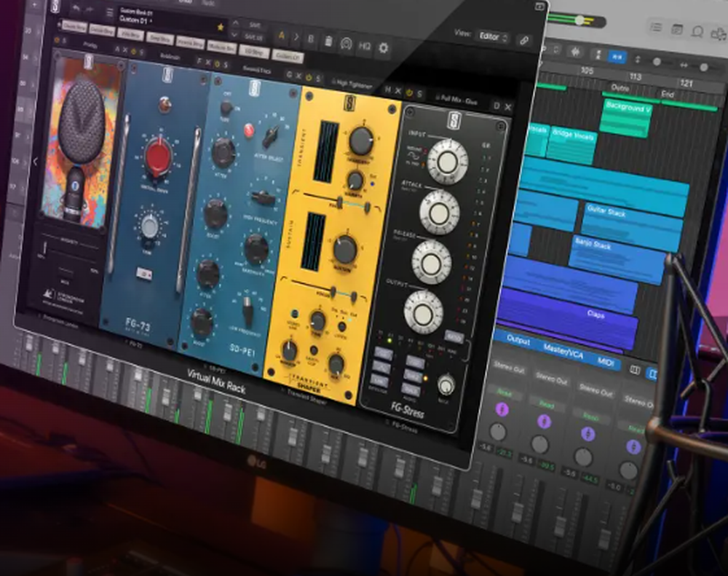The image size is (728, 576).
Task: Click the SAVE preset button
Action: [255, 25]
